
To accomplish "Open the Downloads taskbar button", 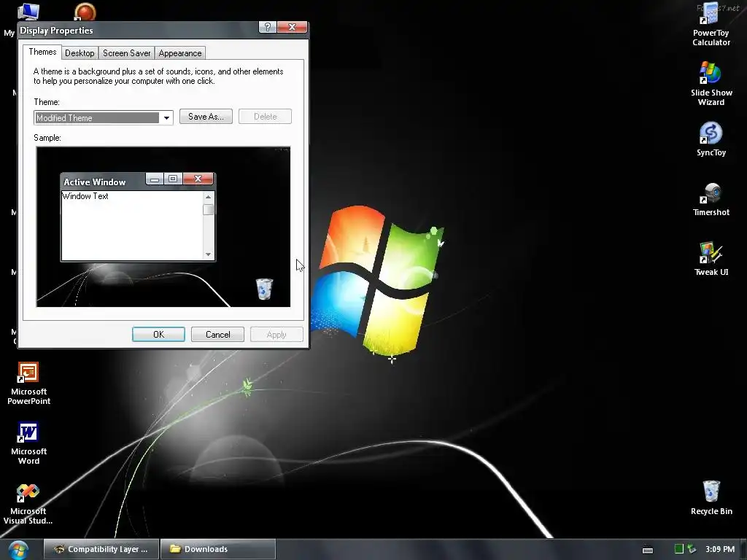I will click(217, 549).
